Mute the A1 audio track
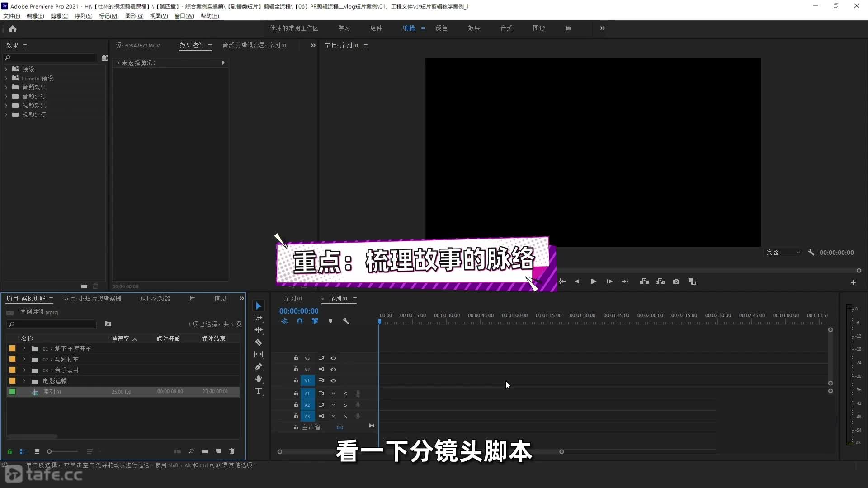 (333, 394)
